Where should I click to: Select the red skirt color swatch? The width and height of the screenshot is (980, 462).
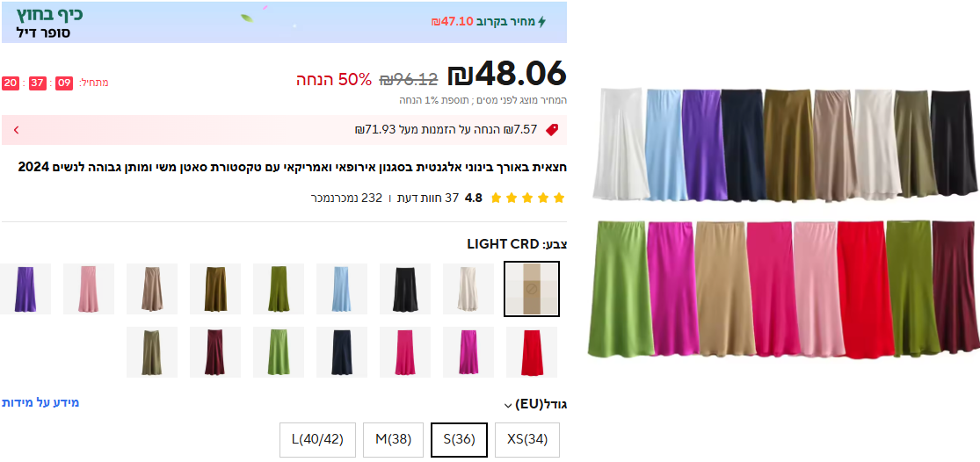(x=531, y=352)
